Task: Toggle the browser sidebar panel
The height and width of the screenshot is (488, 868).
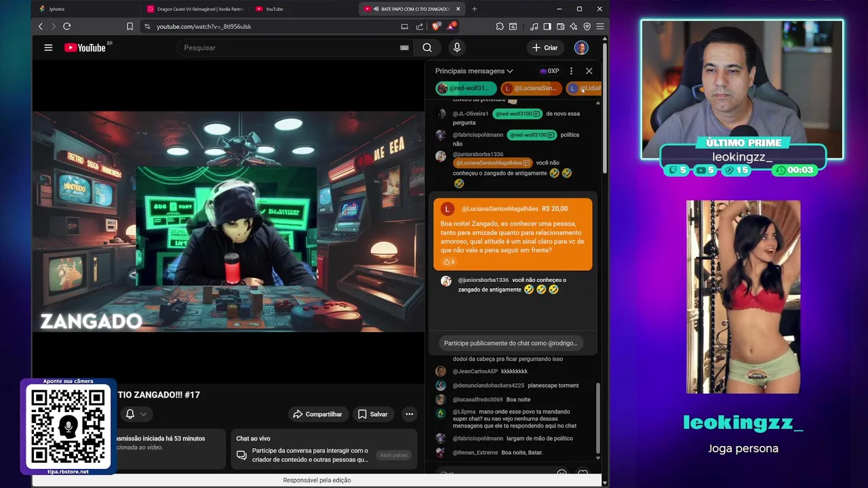Action: 547,26
